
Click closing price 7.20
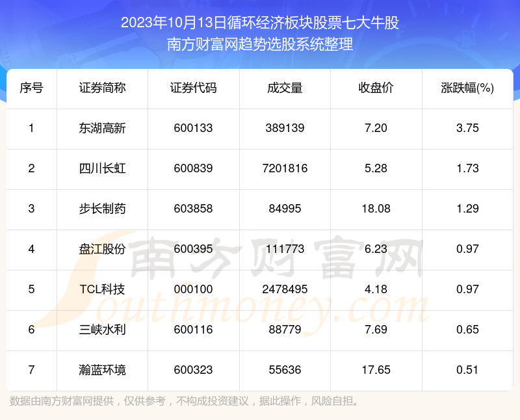click(376, 128)
